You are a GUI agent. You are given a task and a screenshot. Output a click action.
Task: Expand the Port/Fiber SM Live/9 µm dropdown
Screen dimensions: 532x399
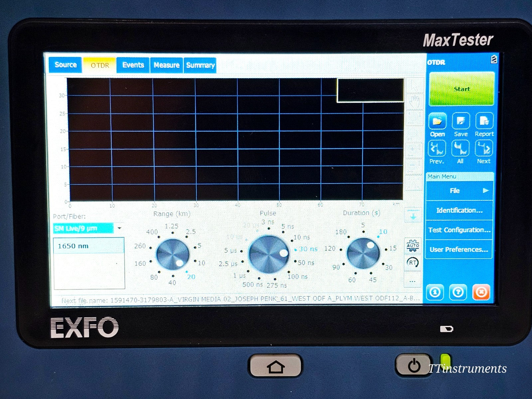[88, 228]
